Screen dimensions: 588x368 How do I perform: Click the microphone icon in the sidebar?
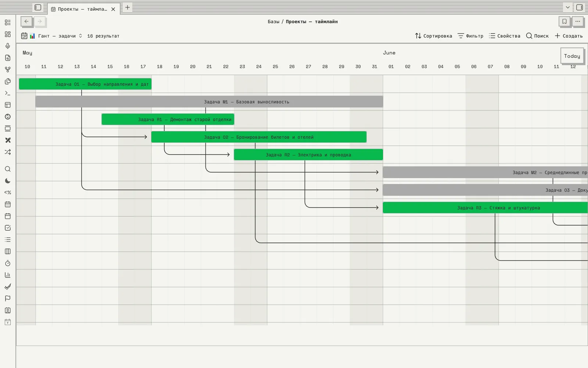(8, 46)
